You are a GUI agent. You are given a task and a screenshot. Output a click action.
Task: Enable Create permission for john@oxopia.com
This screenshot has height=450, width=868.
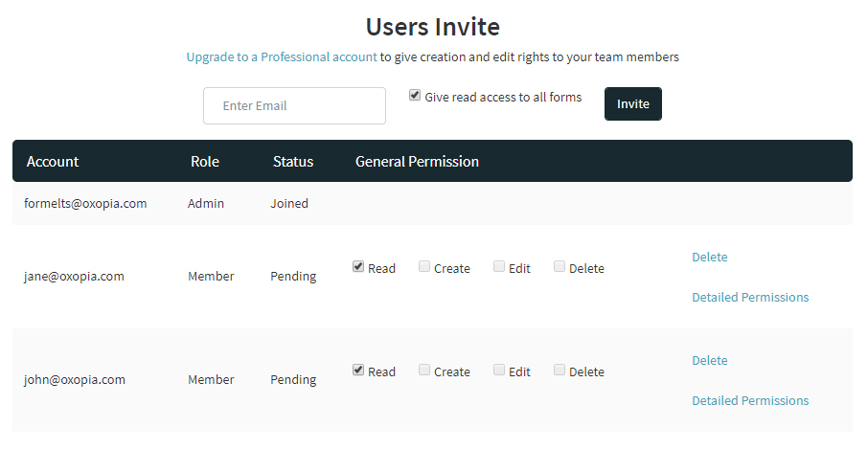[x=424, y=371]
